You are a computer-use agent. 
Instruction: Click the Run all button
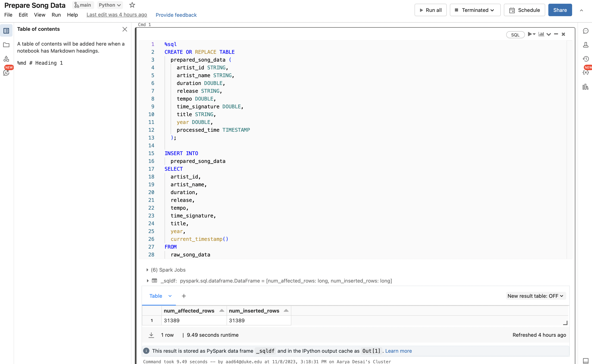(430, 10)
